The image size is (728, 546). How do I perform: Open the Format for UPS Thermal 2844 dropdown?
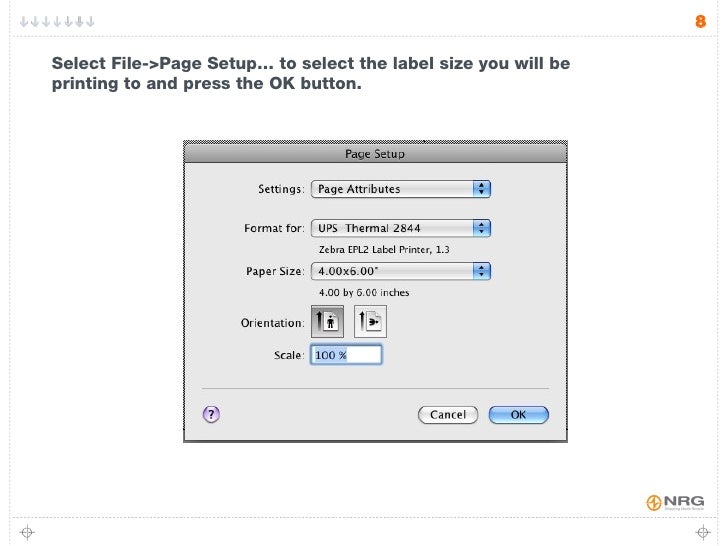pos(401,228)
